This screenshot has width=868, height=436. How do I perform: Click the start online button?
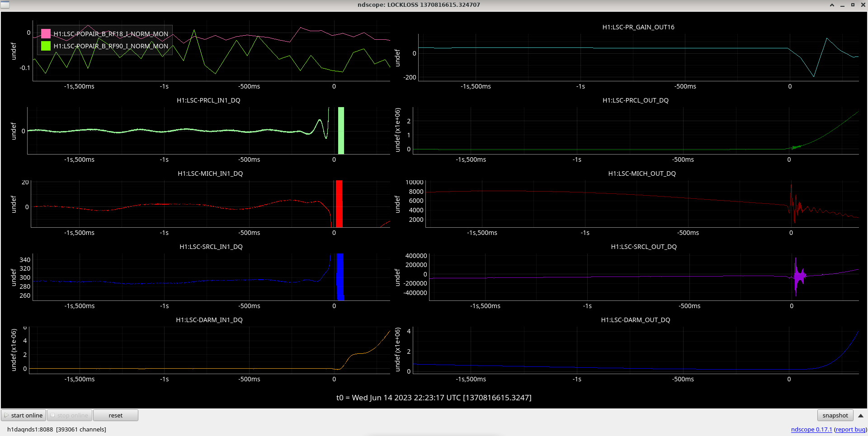coord(24,415)
